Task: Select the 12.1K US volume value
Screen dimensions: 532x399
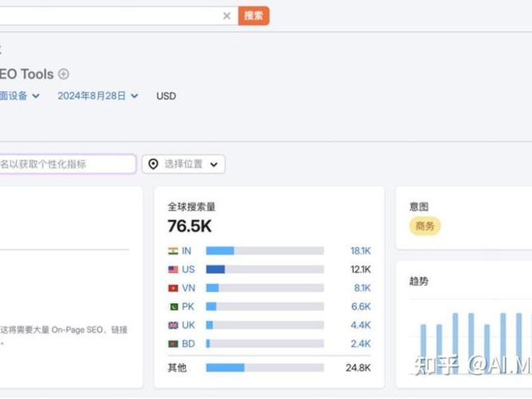Action: coord(360,269)
